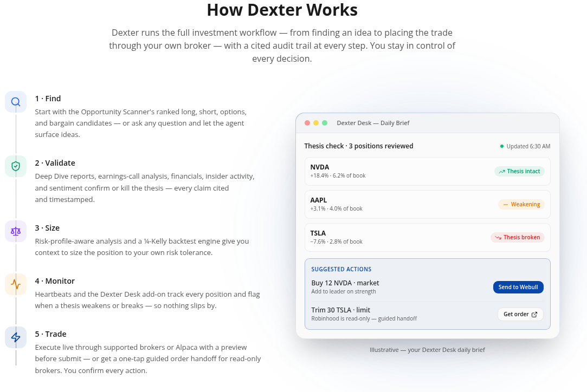Open the AAPL position card
The height and width of the screenshot is (392, 587).
[x=428, y=204]
